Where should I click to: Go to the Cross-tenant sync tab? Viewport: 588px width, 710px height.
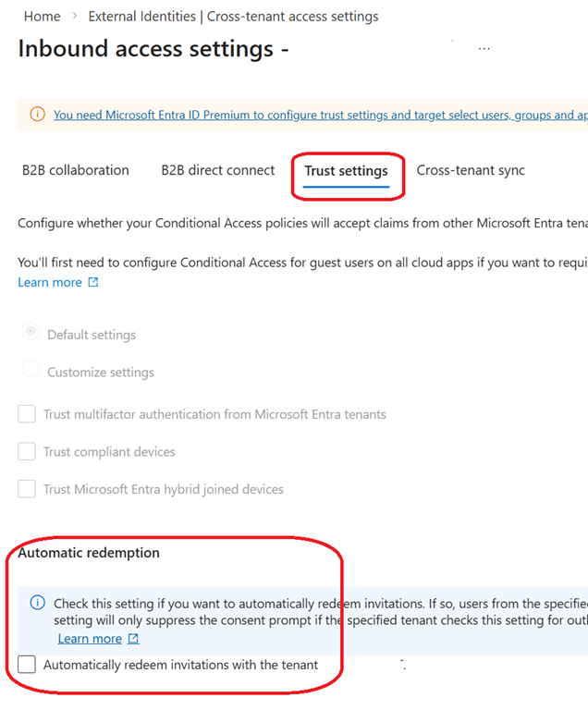coord(471,170)
